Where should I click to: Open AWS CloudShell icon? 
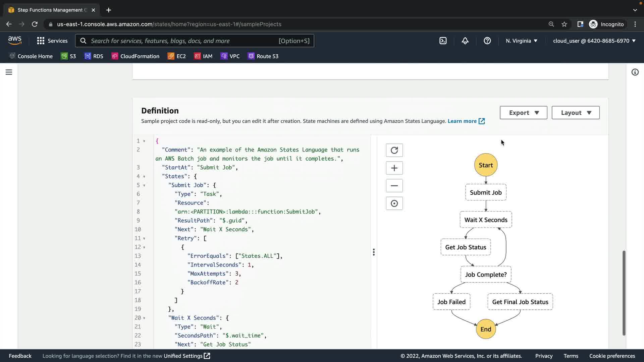click(443, 41)
